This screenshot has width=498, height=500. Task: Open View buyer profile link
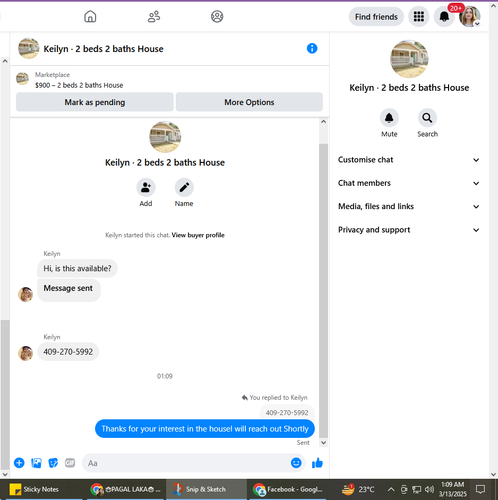[x=198, y=235]
